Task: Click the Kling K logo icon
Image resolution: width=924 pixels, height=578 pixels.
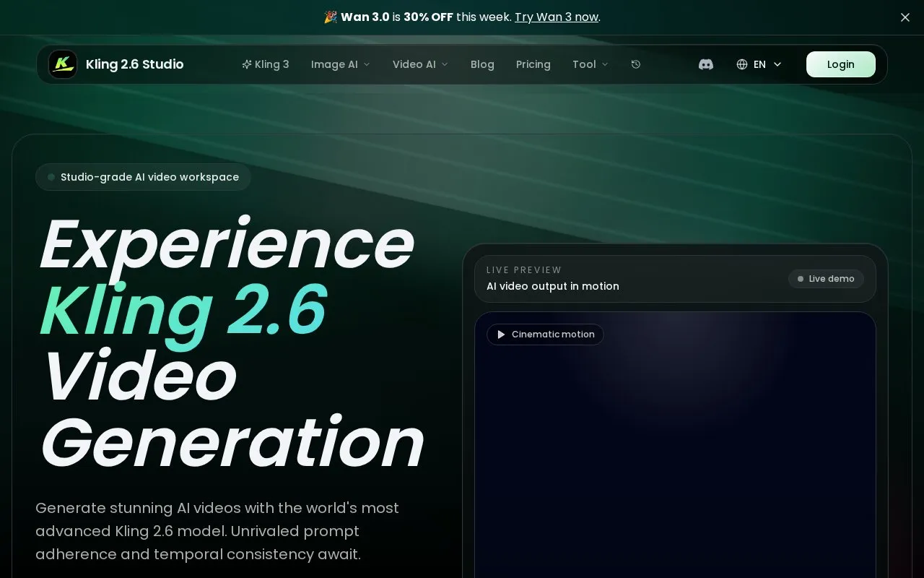Action: 63,64
